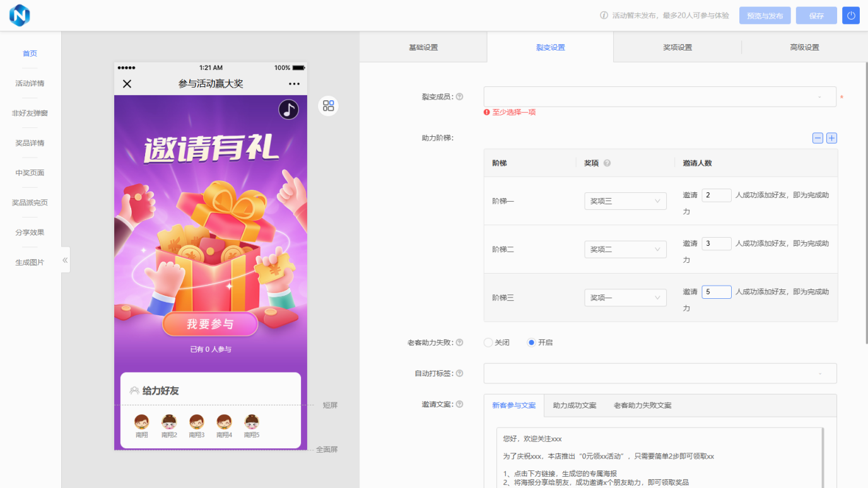Image resolution: width=868 pixels, height=488 pixels.
Task: Click the question mark icon next to 奖项 column
Action: click(x=607, y=163)
